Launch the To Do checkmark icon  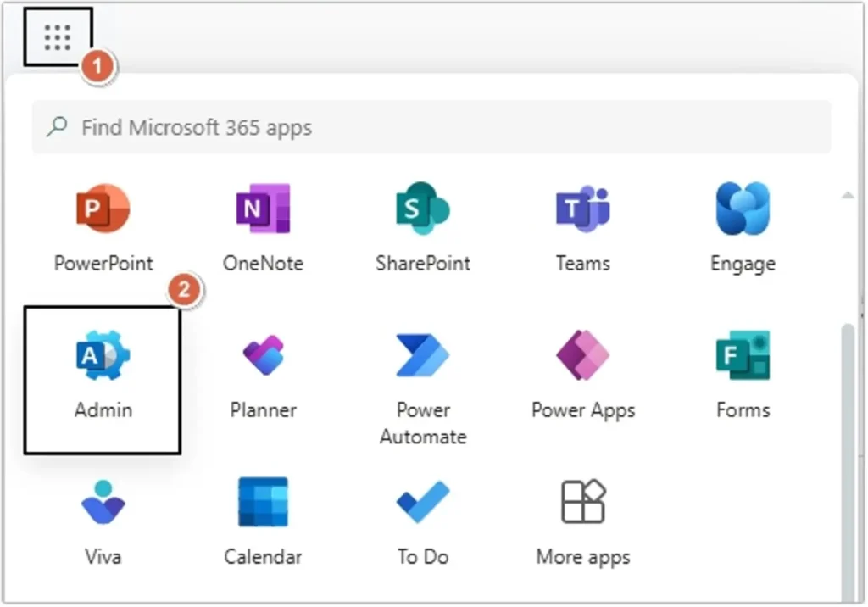[x=423, y=503]
